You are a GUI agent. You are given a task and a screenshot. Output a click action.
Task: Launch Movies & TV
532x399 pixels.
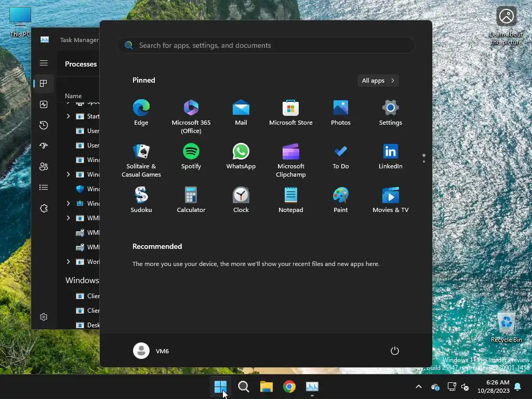click(x=391, y=200)
